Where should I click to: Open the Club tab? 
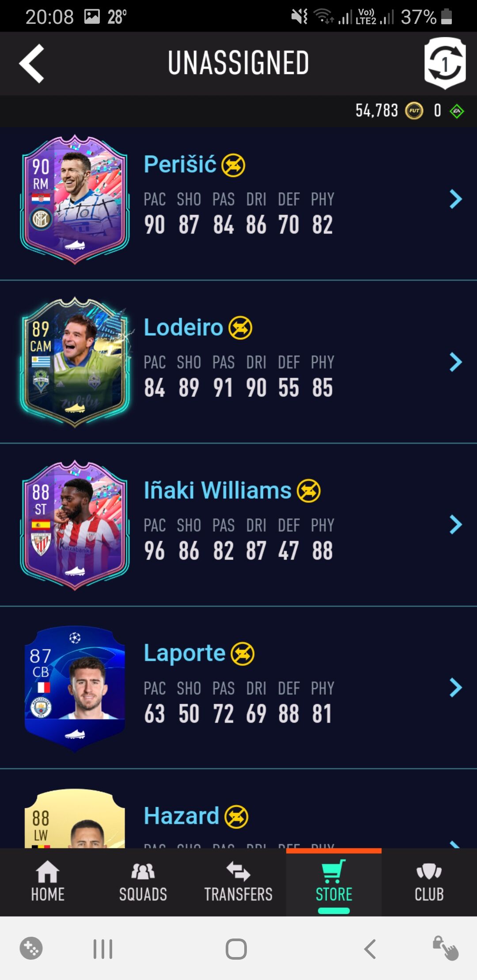coord(429,882)
